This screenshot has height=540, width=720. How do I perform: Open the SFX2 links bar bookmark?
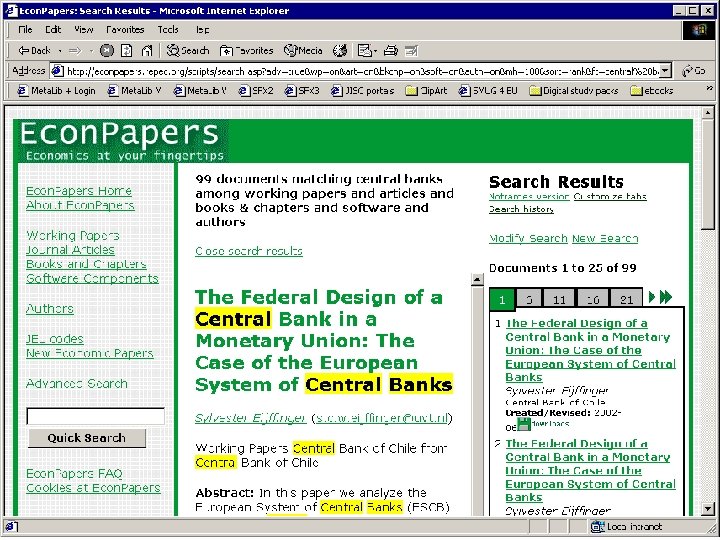click(256, 91)
